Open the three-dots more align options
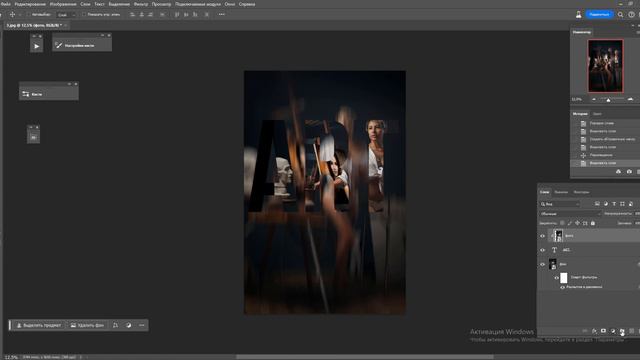The height and width of the screenshot is (360, 640). (222, 14)
